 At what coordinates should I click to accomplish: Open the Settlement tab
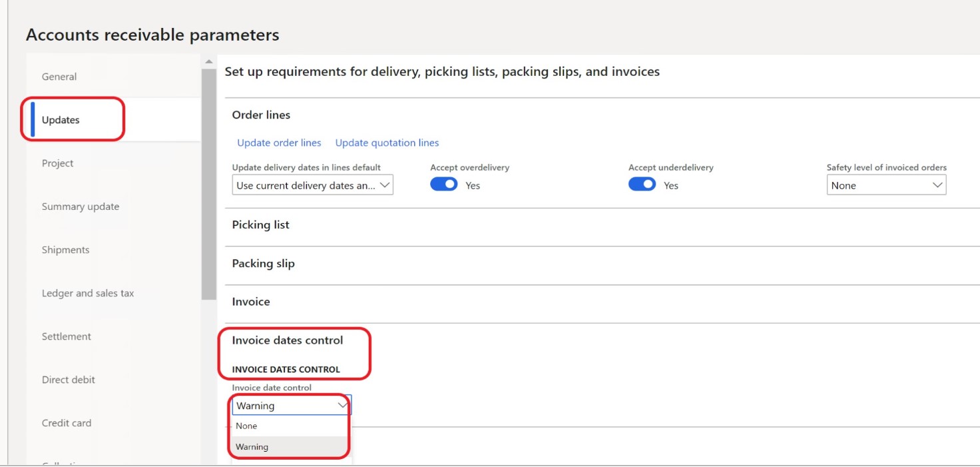[x=67, y=336]
